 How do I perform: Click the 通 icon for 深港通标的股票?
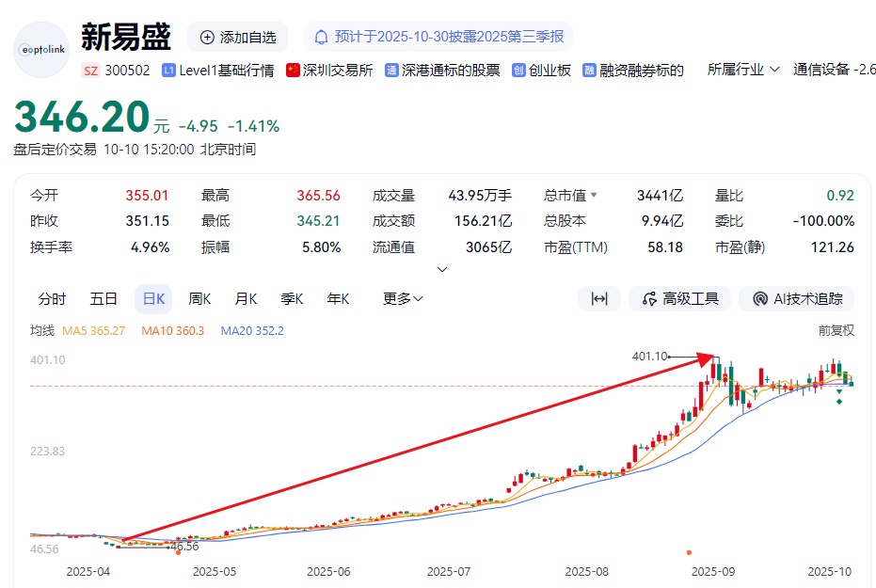(x=391, y=71)
